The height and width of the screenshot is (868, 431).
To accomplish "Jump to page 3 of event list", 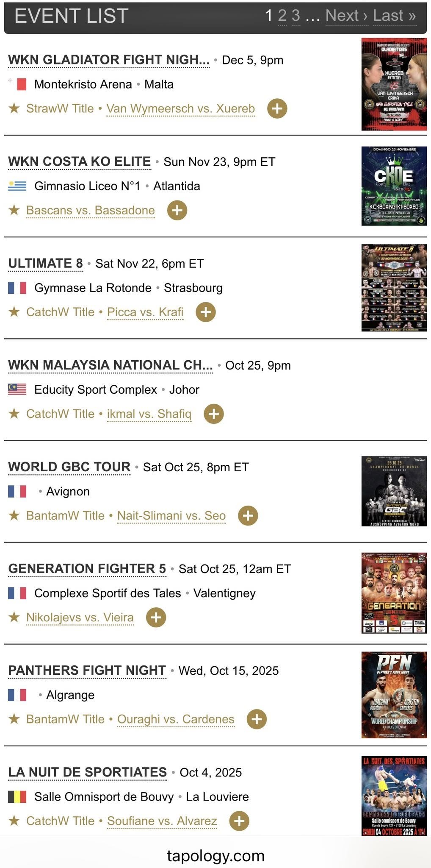I will click(x=296, y=16).
